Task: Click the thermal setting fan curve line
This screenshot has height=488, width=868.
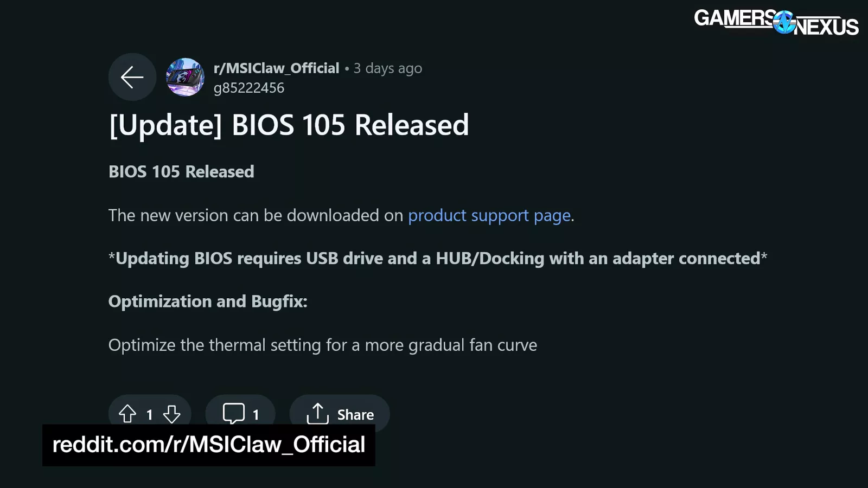Action: [323, 345]
